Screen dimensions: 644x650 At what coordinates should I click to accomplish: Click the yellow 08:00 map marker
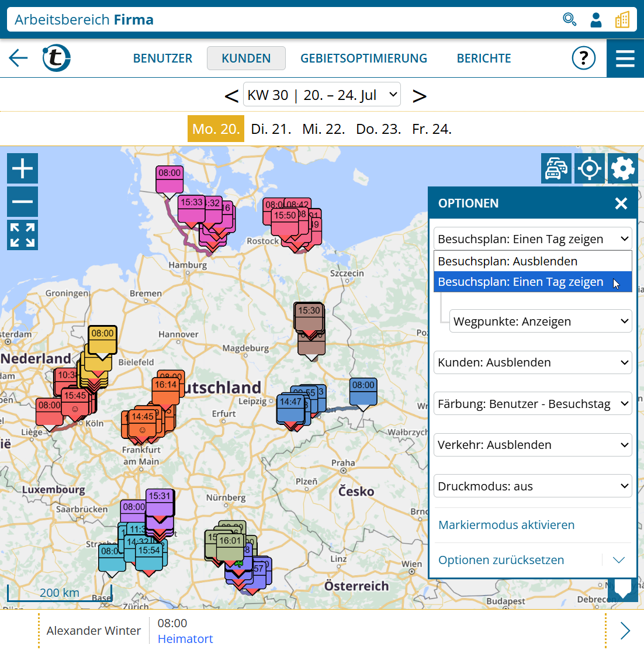(x=102, y=340)
